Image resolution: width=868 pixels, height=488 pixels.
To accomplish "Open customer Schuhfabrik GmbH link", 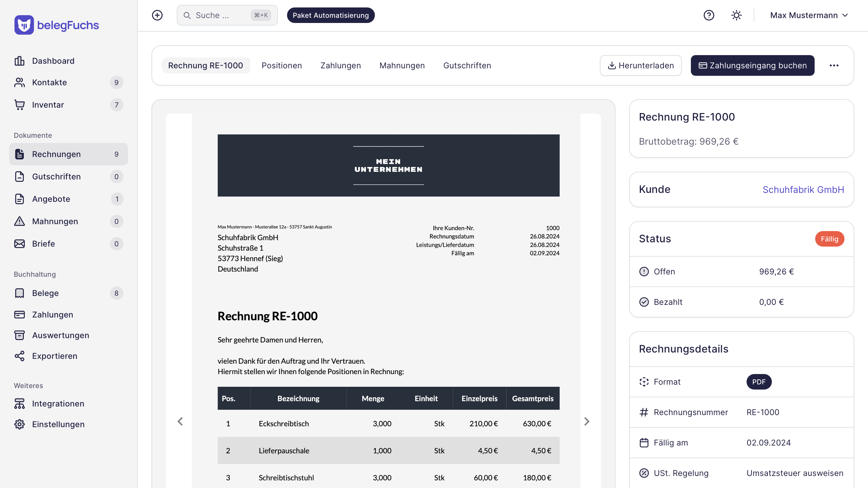I will click(x=803, y=189).
